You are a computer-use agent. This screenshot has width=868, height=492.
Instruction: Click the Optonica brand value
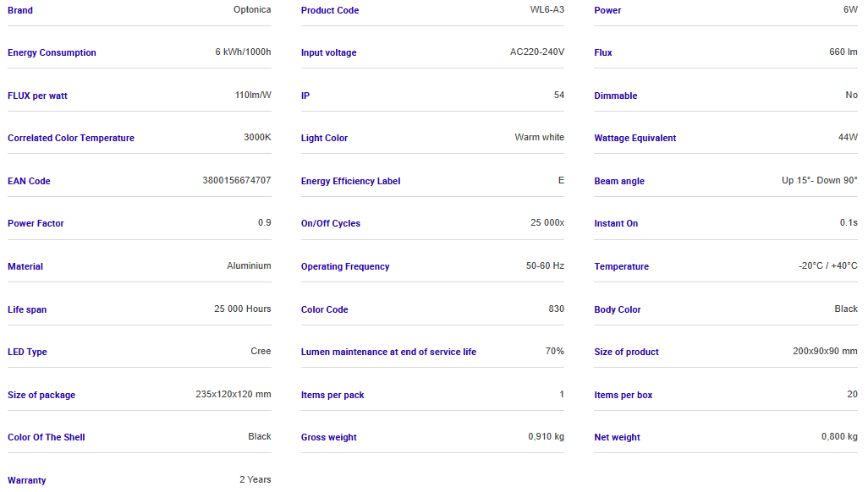[252, 10]
